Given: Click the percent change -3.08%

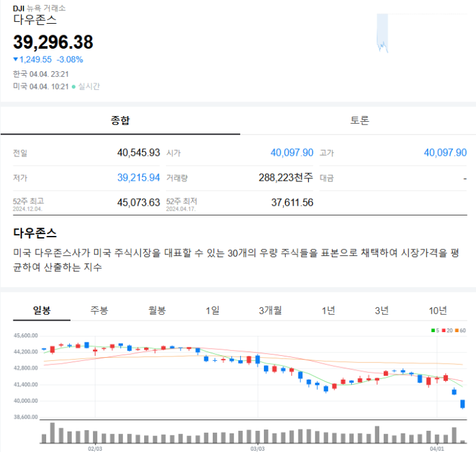Looking at the screenshot, I should pos(70,59).
